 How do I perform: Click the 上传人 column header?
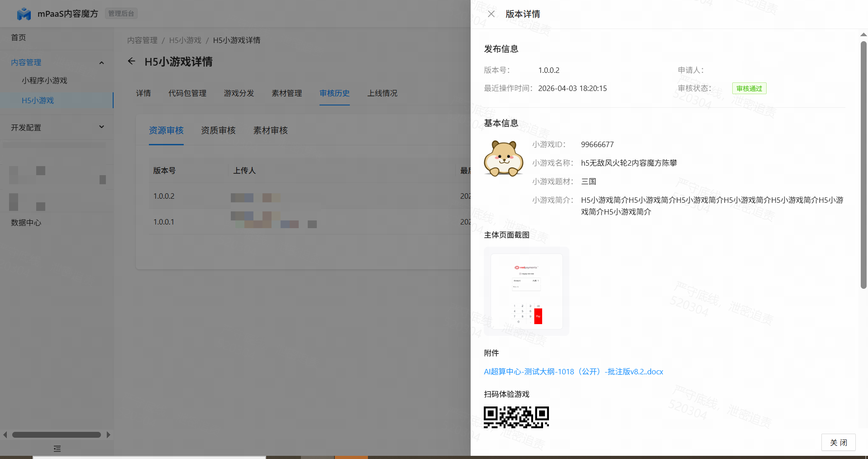click(244, 171)
